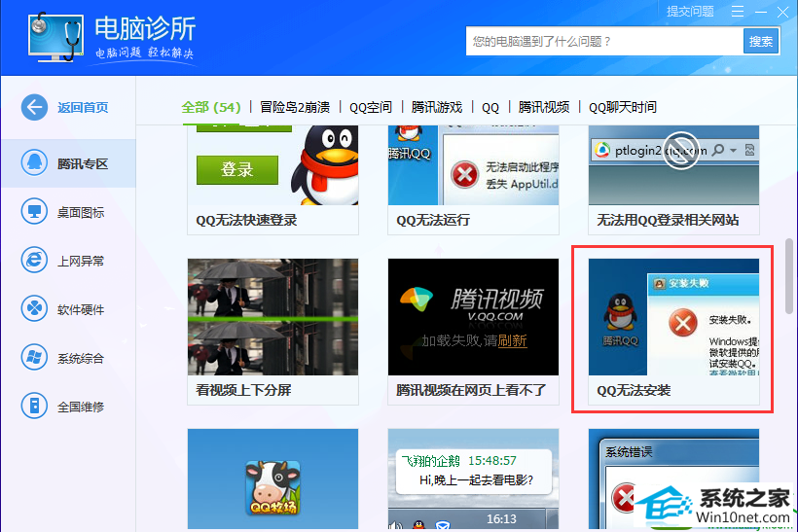The image size is (798, 532).
Task: Click the 搜索 button
Action: pos(761,41)
